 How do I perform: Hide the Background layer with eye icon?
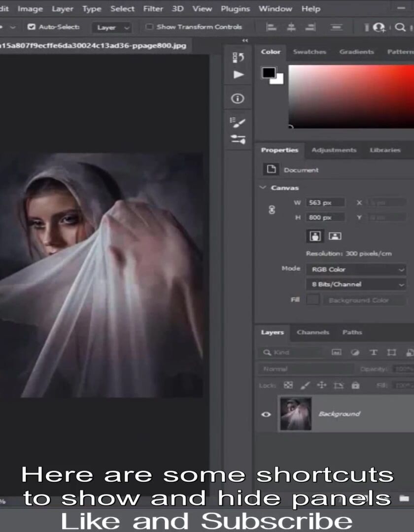coord(266,414)
